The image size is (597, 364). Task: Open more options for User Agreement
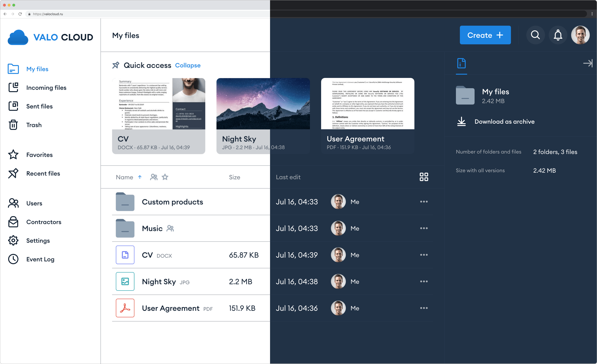[423, 308]
